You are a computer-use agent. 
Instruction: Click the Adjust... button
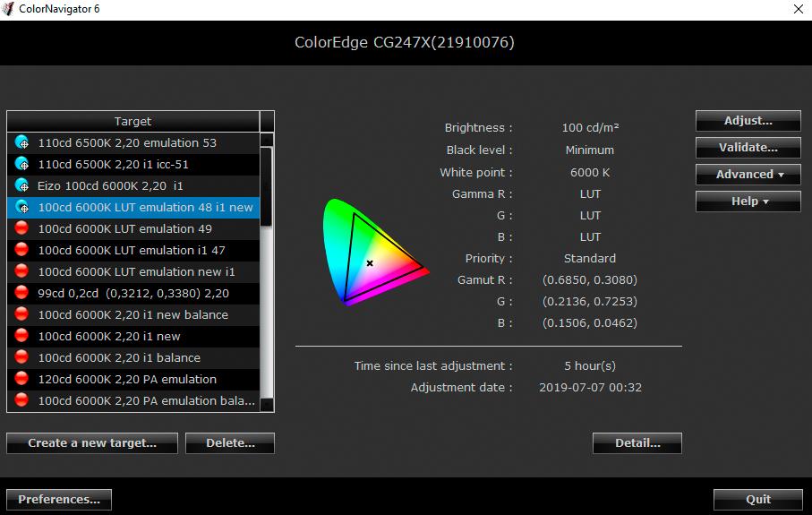[748, 121]
